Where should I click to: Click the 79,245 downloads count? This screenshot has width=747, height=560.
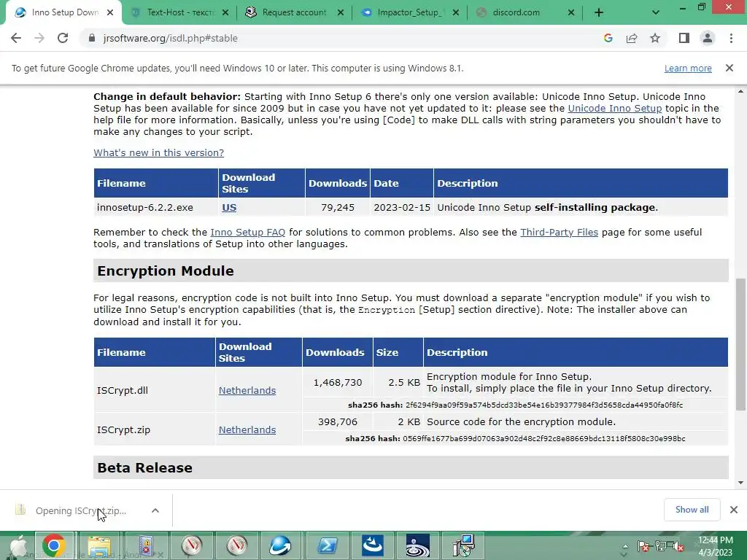coord(337,208)
